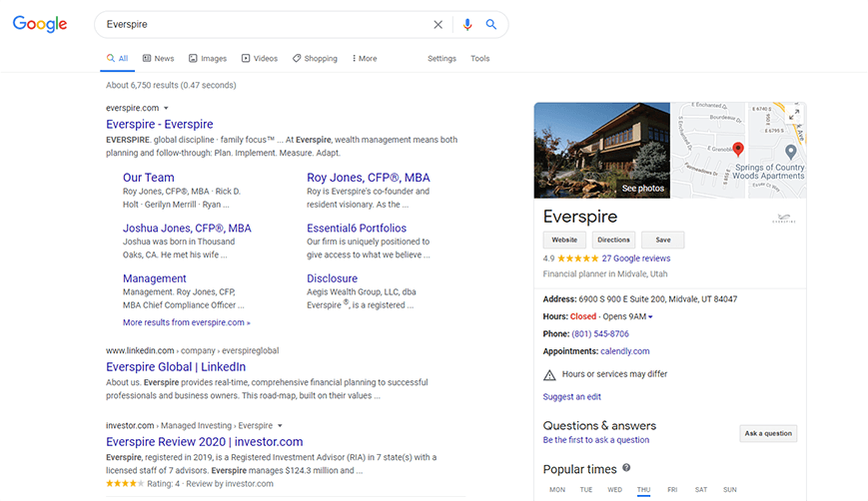Screen dimensions: 868x501
Task: Click the Website button
Action: pos(564,240)
